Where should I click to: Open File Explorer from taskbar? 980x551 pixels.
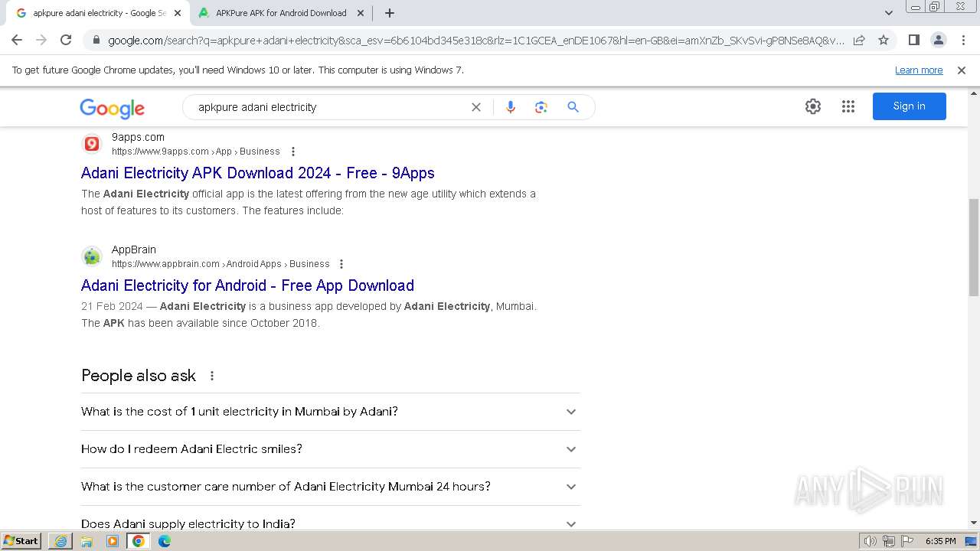coord(87,541)
